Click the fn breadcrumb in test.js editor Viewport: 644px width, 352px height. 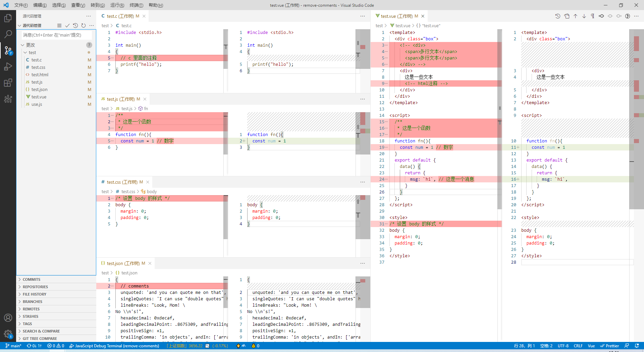(143, 108)
